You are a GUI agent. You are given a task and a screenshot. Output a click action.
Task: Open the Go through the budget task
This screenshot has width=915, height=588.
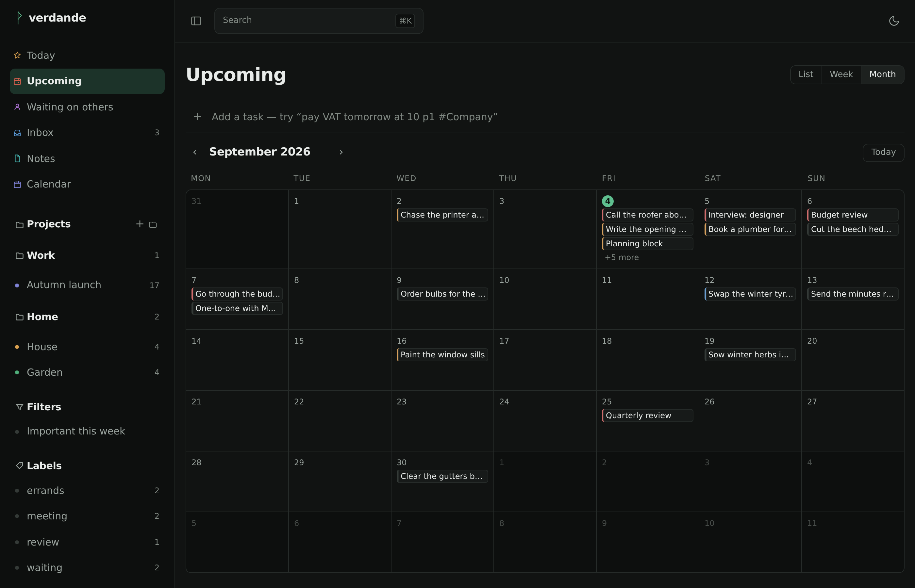click(237, 294)
